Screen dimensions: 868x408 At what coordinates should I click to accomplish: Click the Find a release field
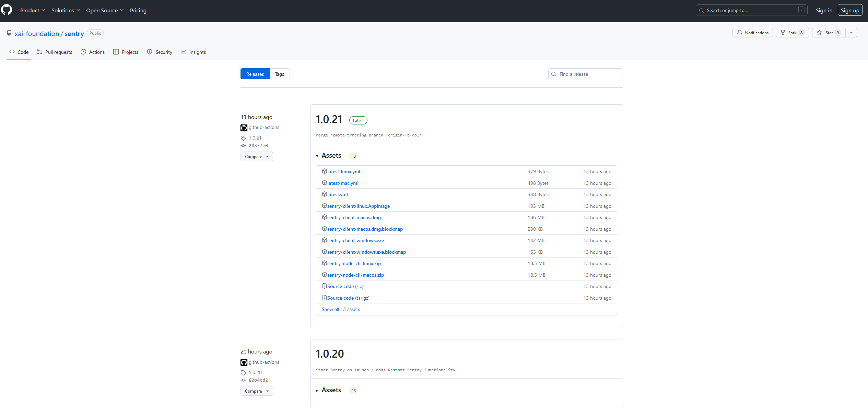585,74
